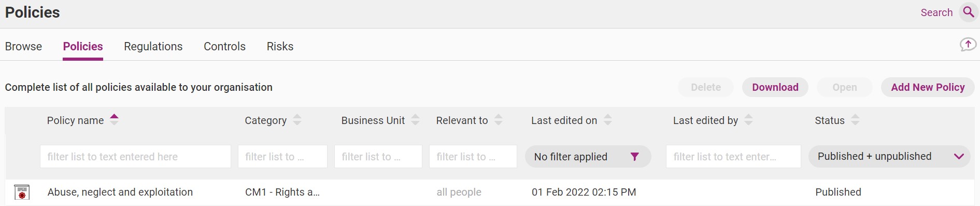Open the Last edited on date filter
The image size is (980, 206).
point(588,157)
